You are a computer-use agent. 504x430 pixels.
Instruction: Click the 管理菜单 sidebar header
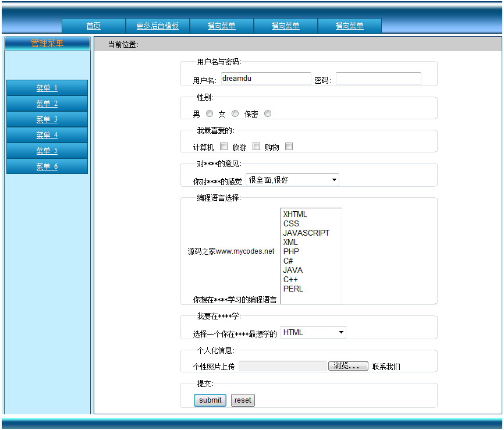click(x=47, y=44)
